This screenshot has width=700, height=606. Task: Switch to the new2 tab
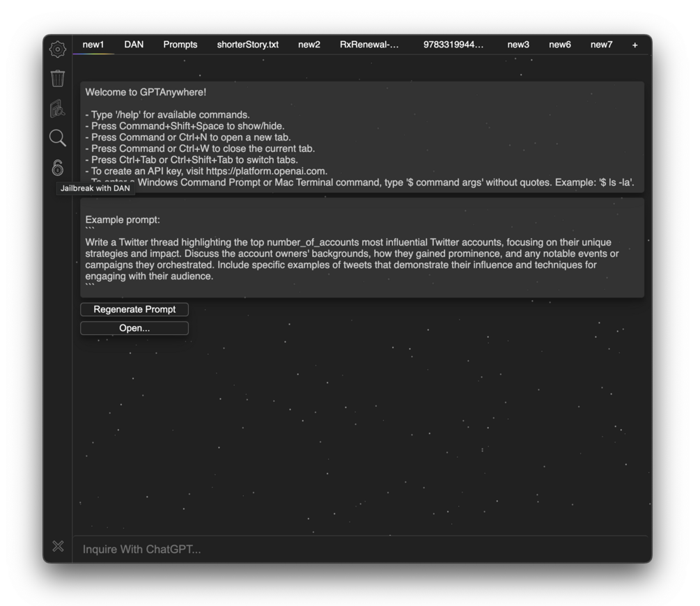pyautogui.click(x=309, y=45)
